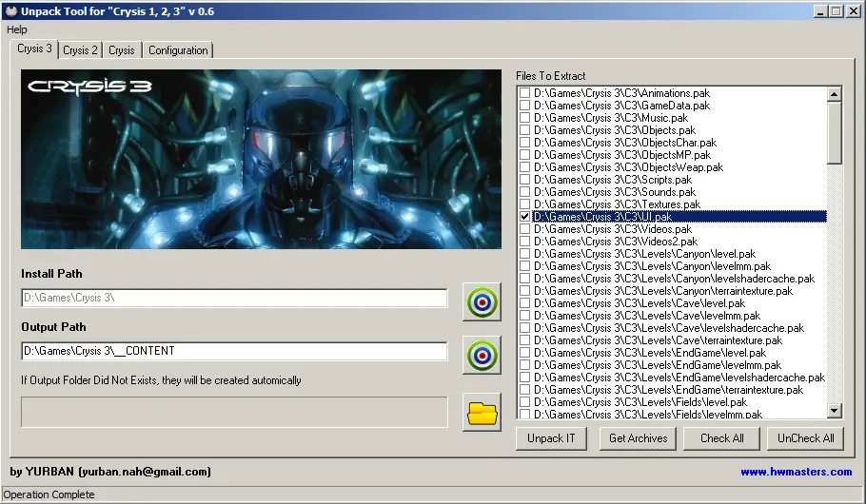Select the EndGame\terraintexture.pak row
866x504 pixels.
tap(668, 390)
